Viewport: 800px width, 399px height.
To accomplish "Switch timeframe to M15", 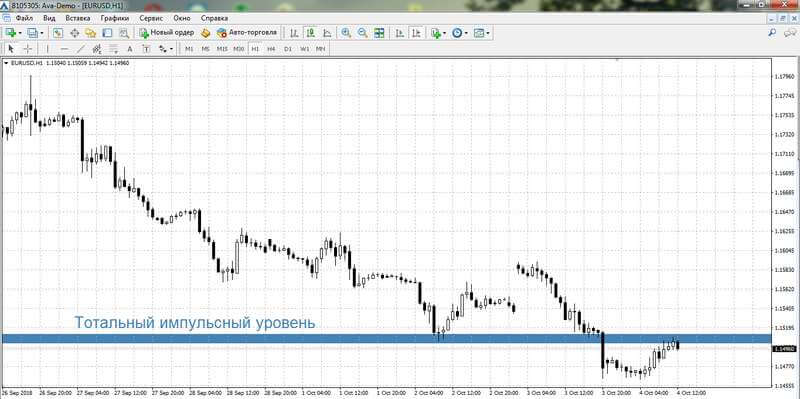I will pos(222,49).
